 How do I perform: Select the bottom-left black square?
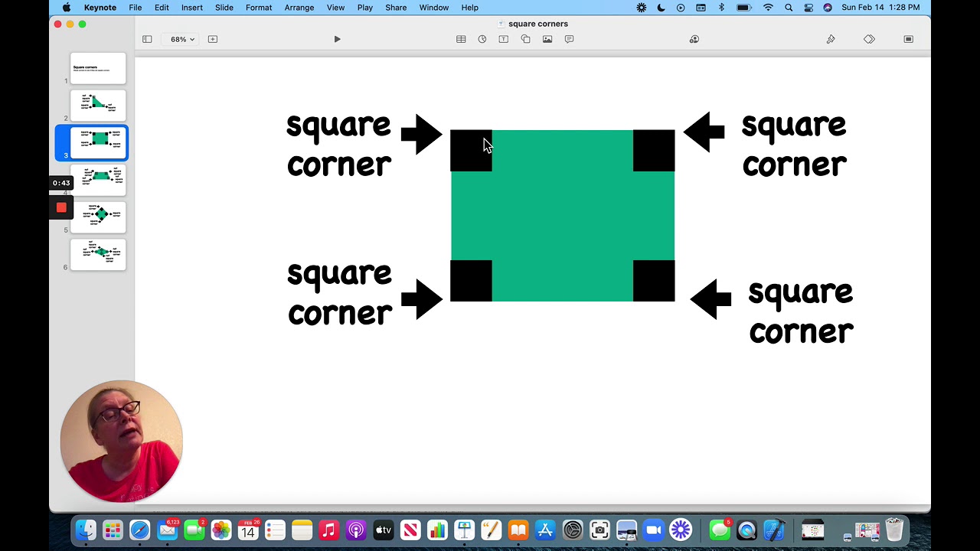[x=472, y=281]
